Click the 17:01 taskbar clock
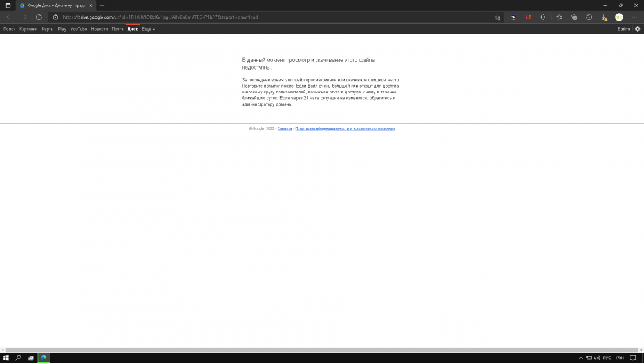This screenshot has height=363, width=644. click(x=620, y=358)
